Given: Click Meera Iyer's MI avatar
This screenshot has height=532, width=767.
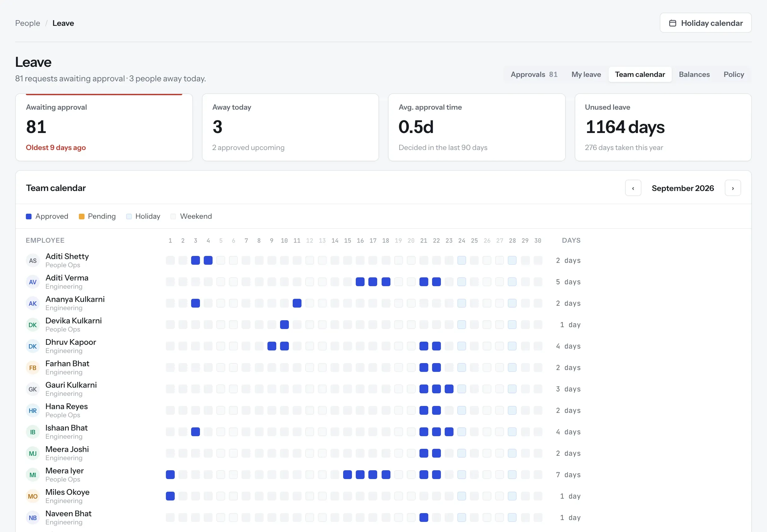Looking at the screenshot, I should point(33,475).
